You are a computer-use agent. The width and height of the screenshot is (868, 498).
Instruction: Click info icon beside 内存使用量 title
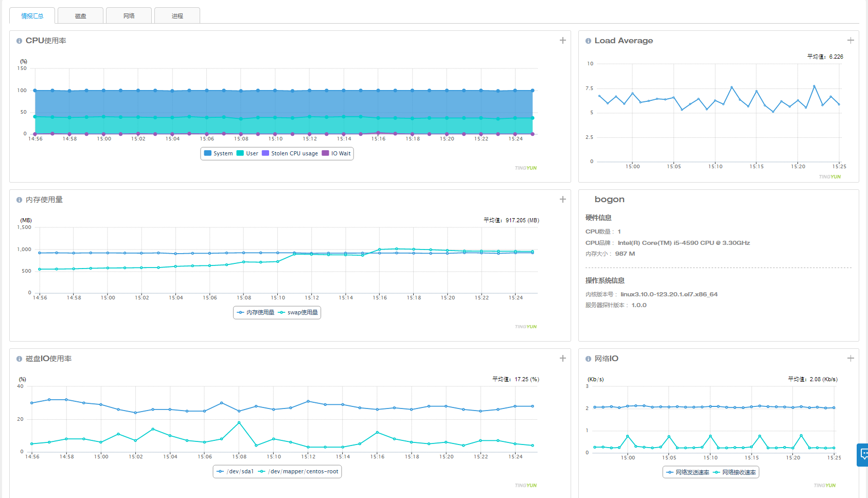pyautogui.click(x=19, y=200)
